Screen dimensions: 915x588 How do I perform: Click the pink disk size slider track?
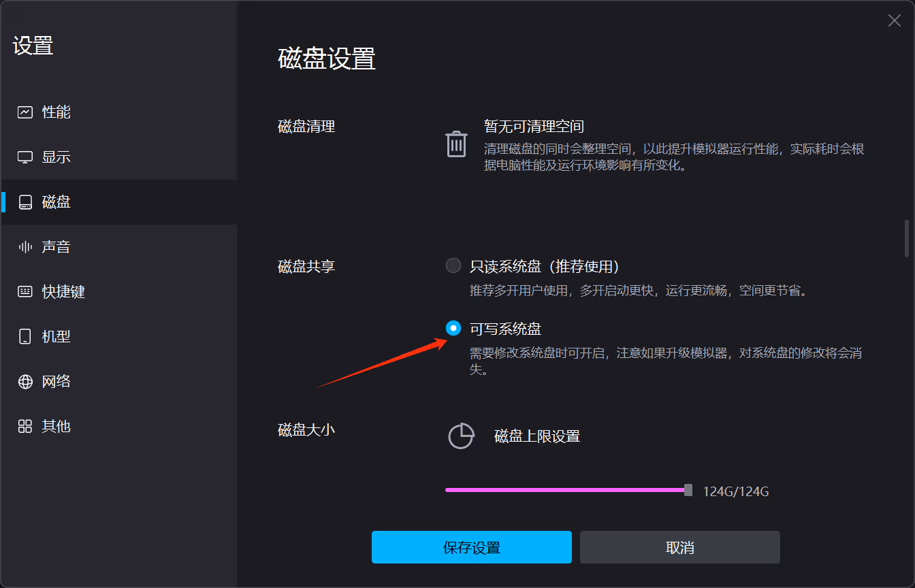564,490
